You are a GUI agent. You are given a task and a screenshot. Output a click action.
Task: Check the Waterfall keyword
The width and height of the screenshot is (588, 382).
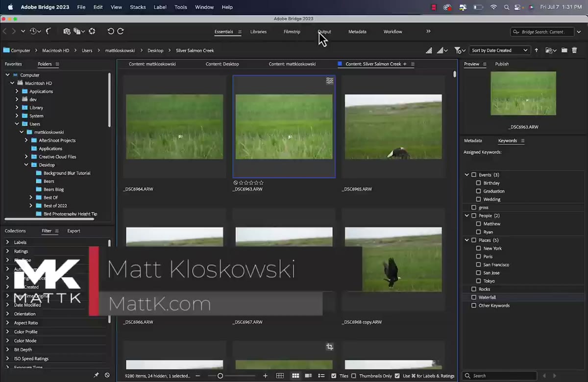click(x=474, y=297)
